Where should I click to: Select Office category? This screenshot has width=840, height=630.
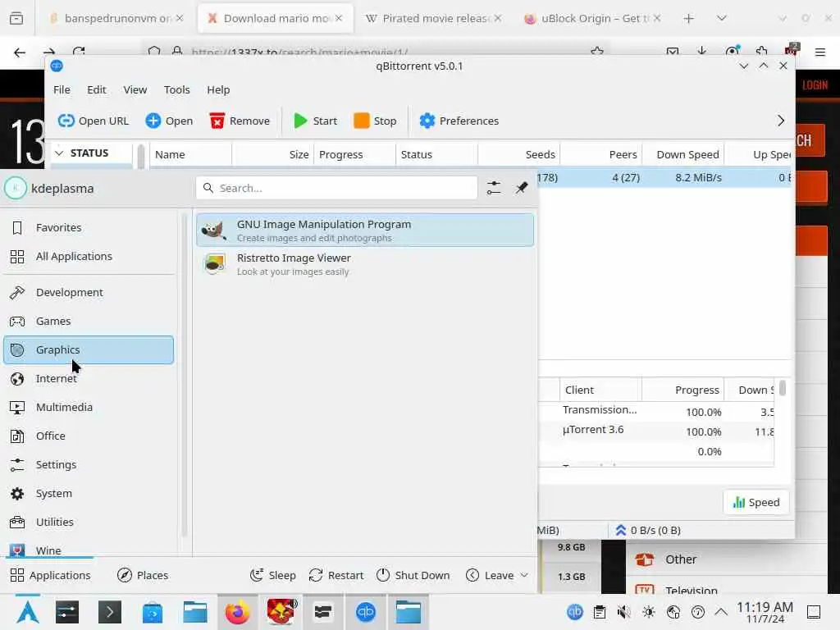click(89, 436)
